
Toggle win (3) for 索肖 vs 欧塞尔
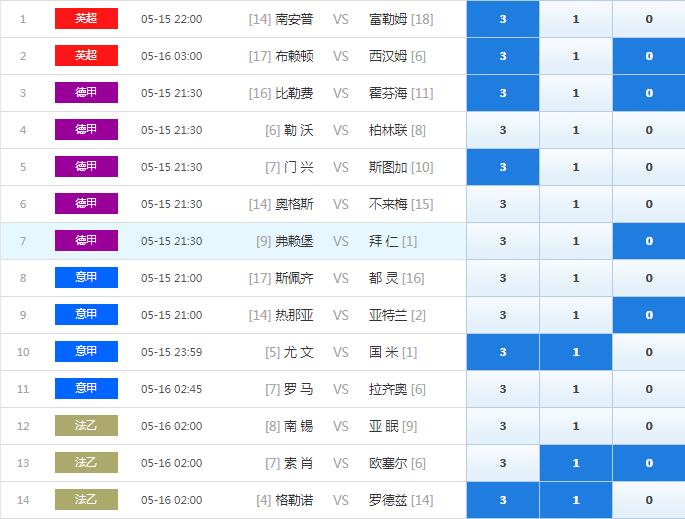tap(502, 463)
